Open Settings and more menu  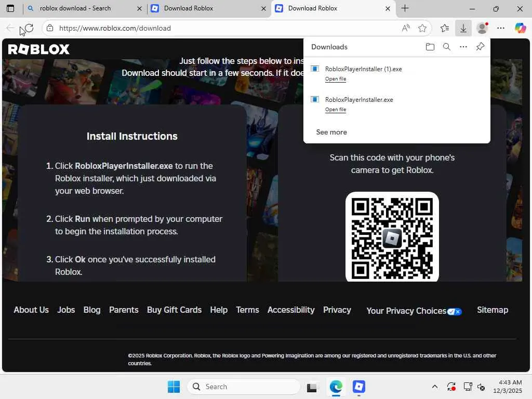click(501, 28)
